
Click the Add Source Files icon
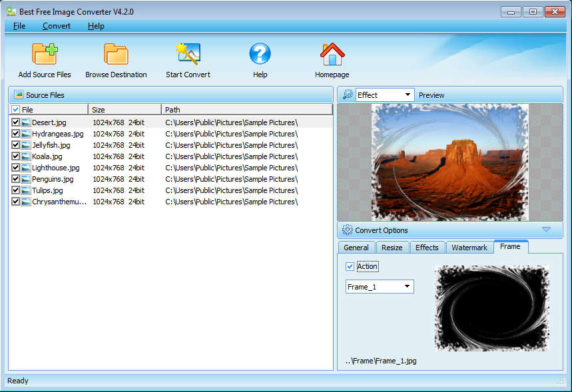click(45, 54)
